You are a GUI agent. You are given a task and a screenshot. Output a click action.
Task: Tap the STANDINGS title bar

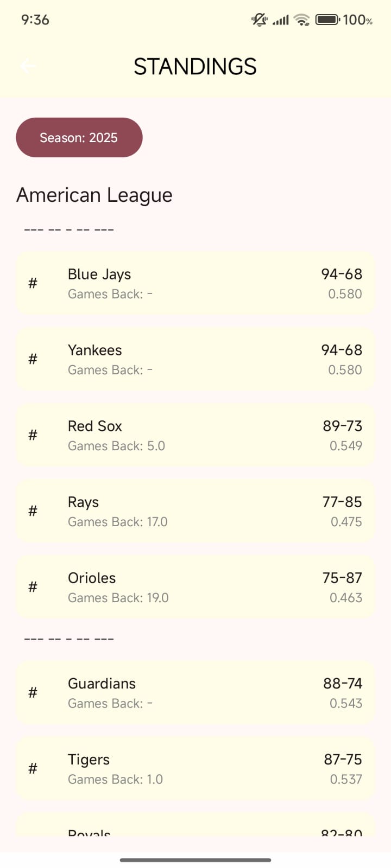click(195, 66)
